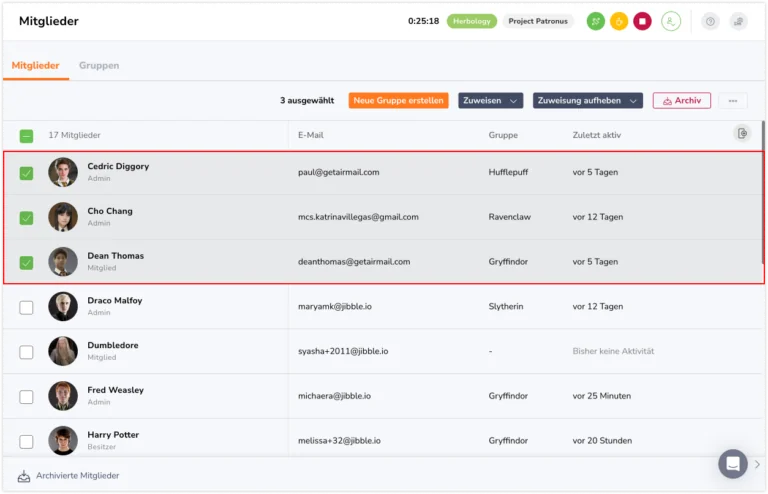This screenshot has width=768, height=494.
Task: Open the Zuweisen dropdown
Action: 490,100
